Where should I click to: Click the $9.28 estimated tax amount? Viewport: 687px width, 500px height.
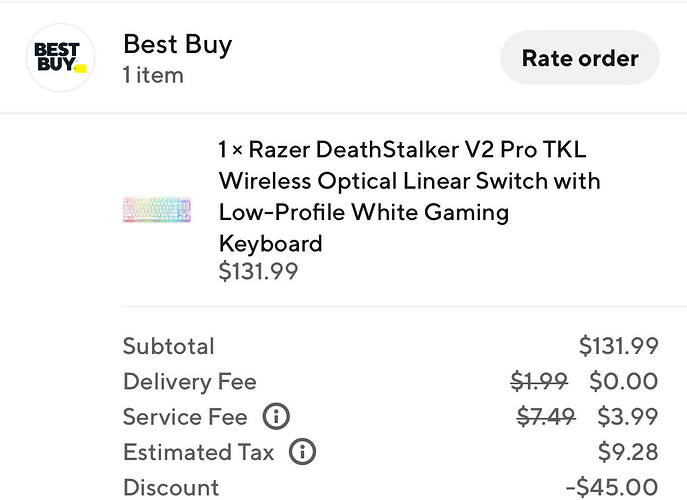click(x=628, y=452)
